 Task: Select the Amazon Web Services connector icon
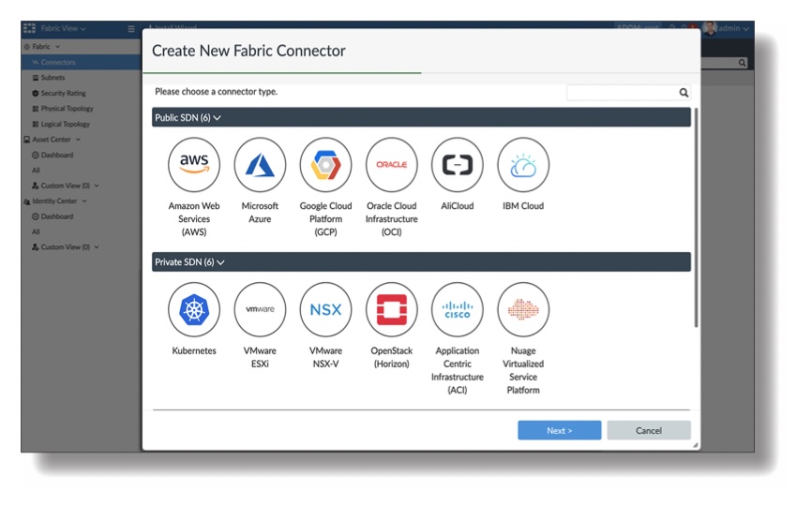point(194,165)
